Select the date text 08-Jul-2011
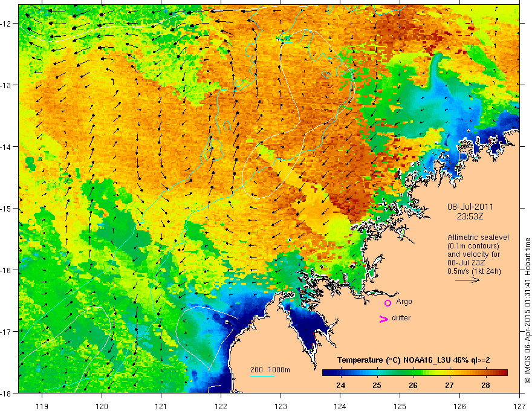 pos(470,207)
